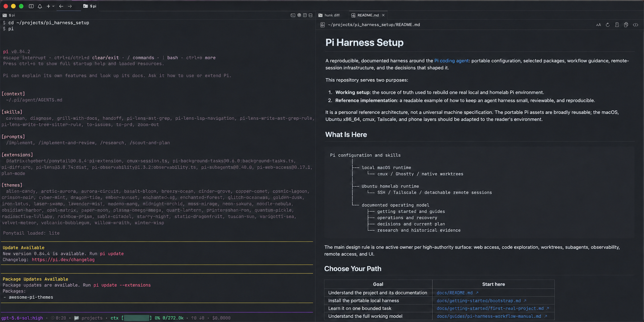Image resolution: width=644 pixels, height=322 pixels.
Task: Click the README.md file path text
Action: (374, 25)
